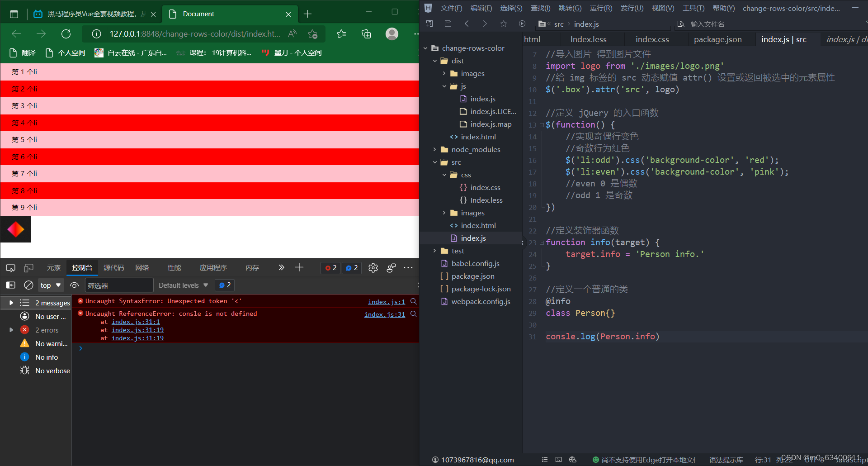Click the index.js:31:1 stack trace link

[x=136, y=322]
